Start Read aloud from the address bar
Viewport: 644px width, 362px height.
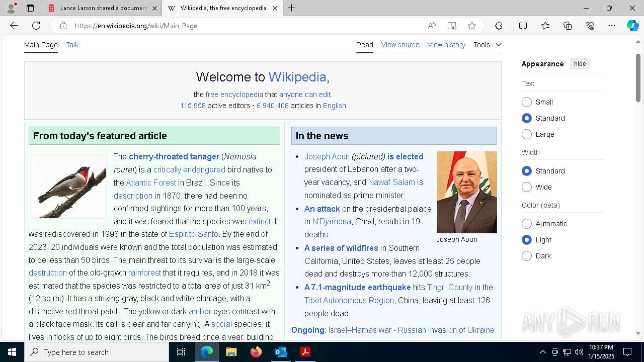click(432, 26)
